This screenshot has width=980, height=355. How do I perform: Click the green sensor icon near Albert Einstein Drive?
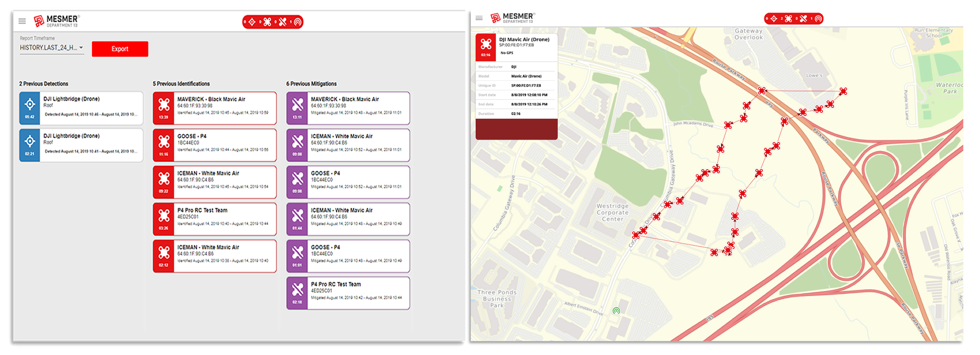pyautogui.click(x=616, y=311)
